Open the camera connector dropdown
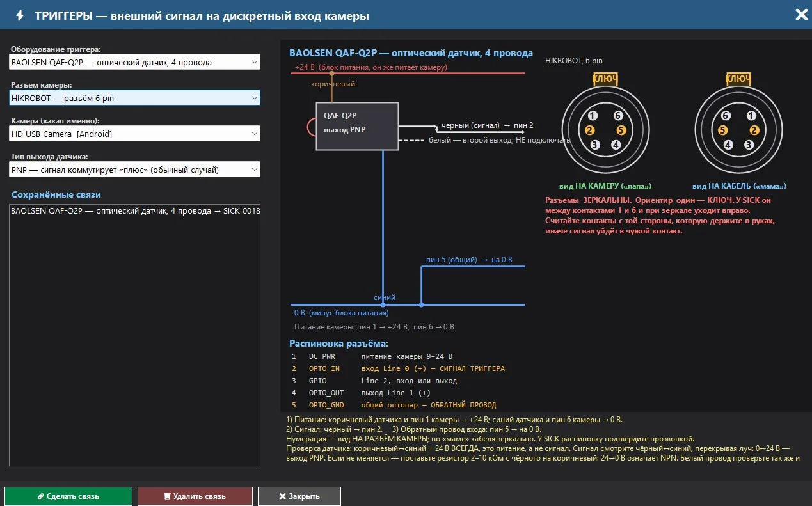 tap(135, 98)
